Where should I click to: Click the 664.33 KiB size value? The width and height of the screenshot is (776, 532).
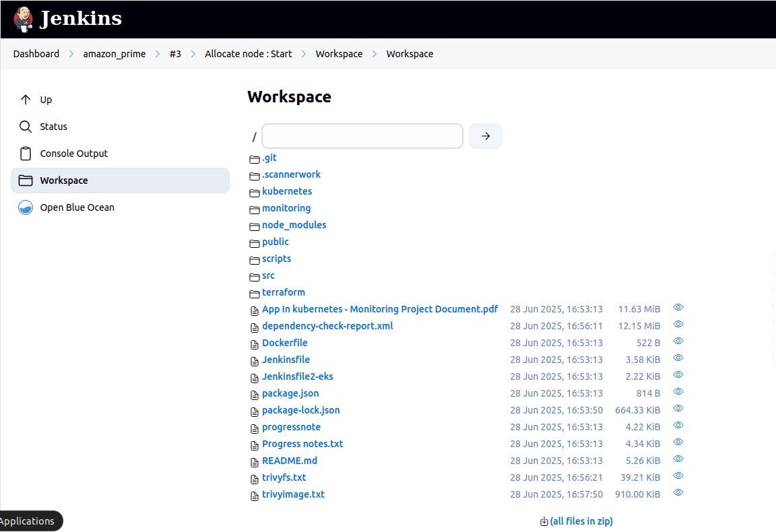coord(637,410)
